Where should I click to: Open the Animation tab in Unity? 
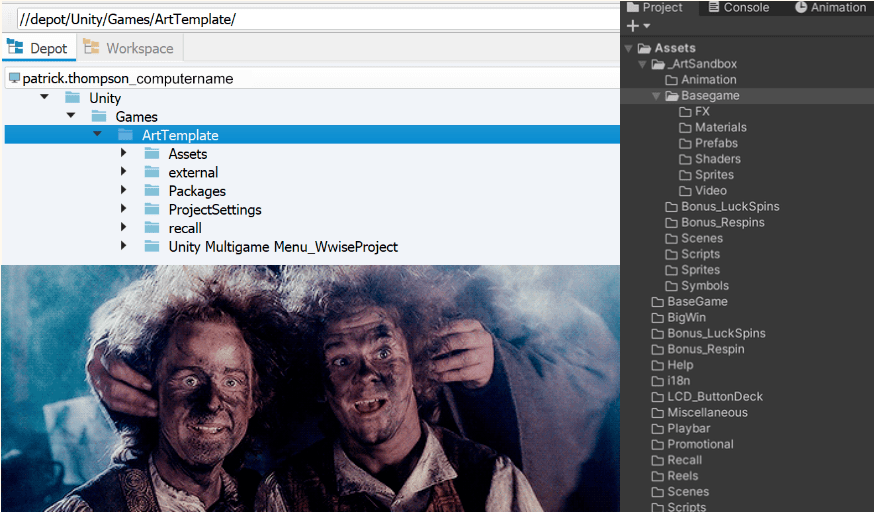[x=831, y=7]
